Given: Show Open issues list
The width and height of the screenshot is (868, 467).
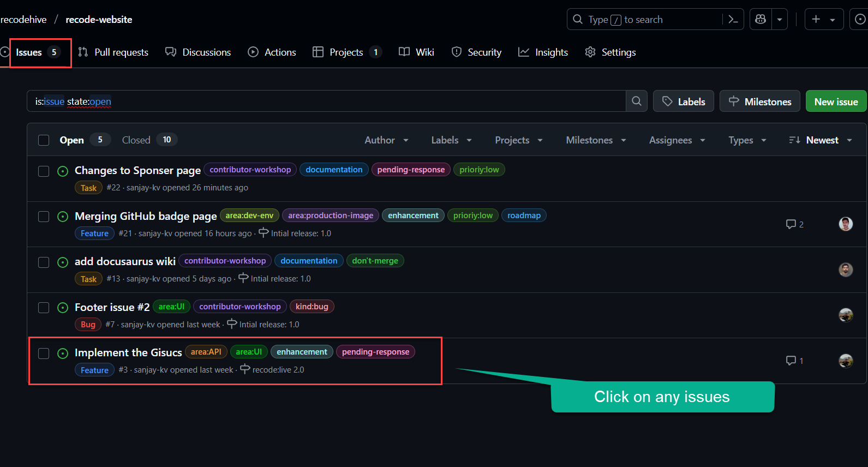Looking at the screenshot, I should pyautogui.click(x=85, y=140).
